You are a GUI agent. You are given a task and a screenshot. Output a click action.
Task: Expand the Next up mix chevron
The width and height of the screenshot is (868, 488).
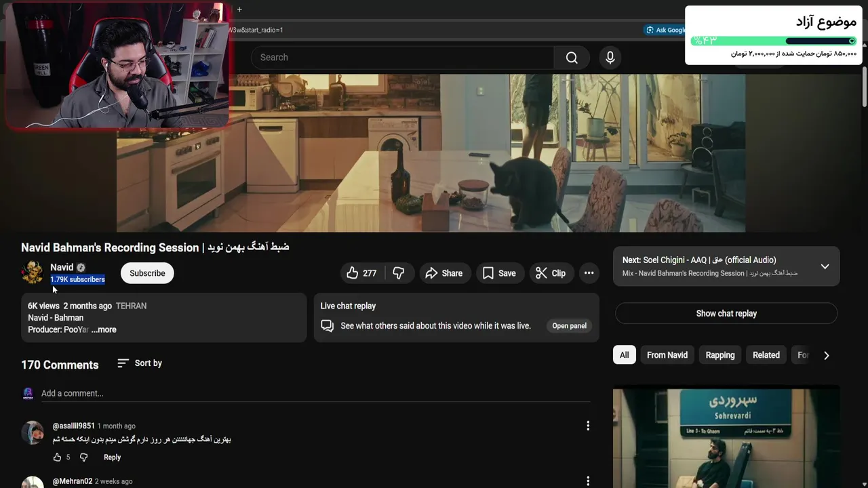click(825, 266)
